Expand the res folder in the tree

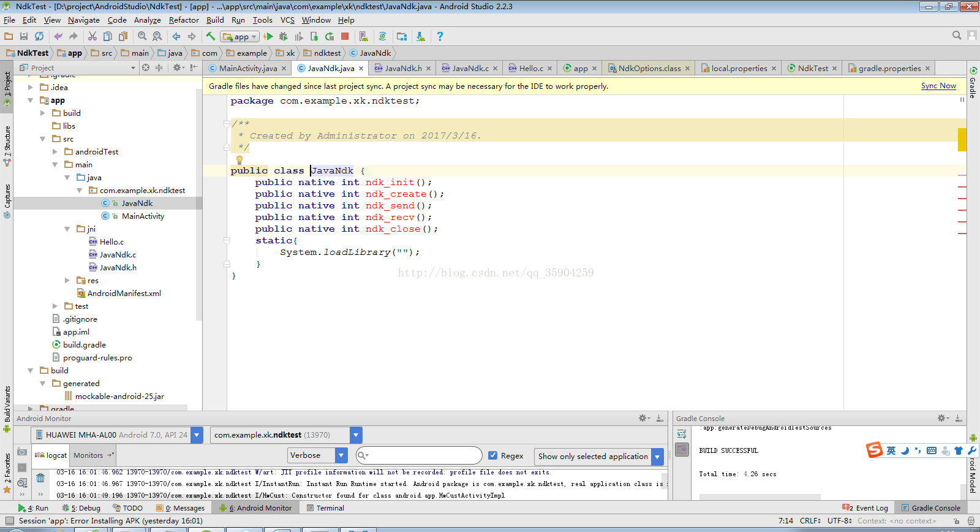(67, 280)
